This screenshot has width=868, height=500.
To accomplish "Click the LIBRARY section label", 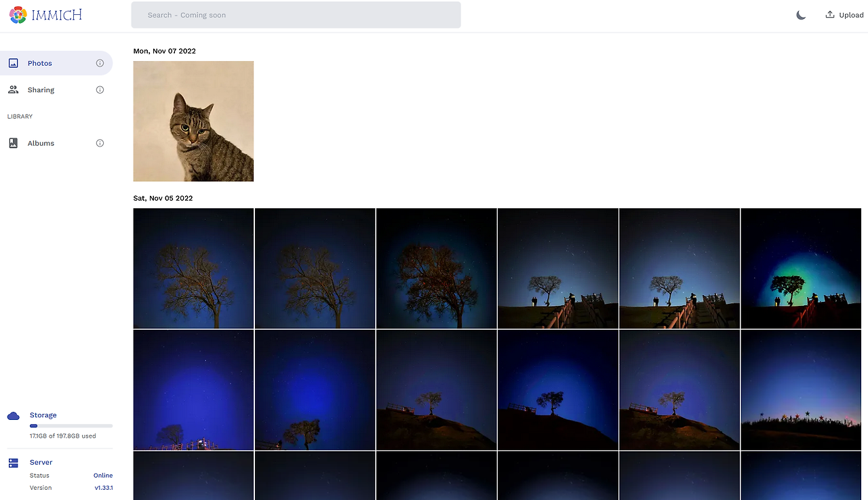I will click(x=20, y=117).
